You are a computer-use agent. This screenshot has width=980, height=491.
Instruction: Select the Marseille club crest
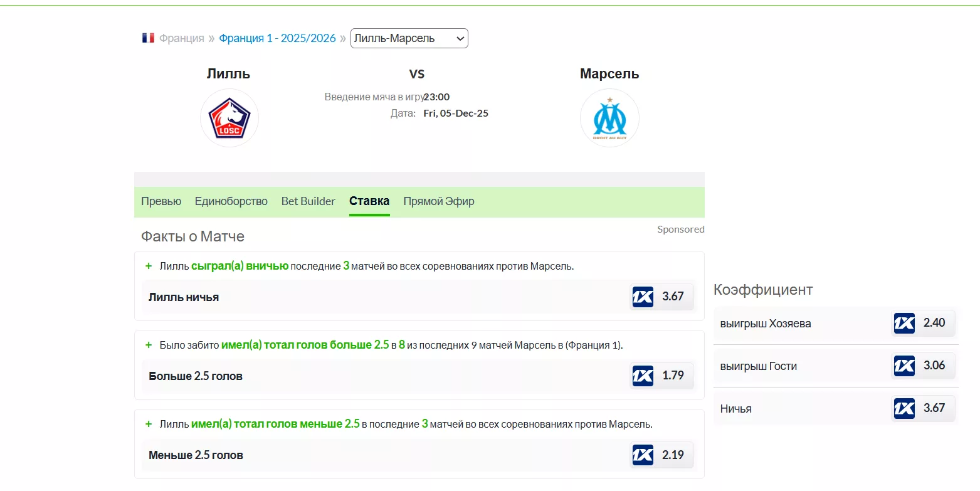tap(609, 118)
